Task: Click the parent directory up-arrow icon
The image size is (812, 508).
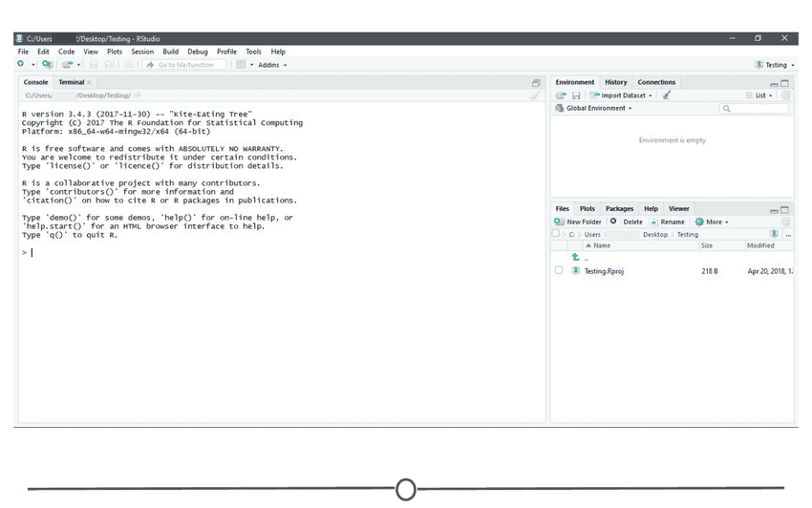Action: tap(575, 257)
